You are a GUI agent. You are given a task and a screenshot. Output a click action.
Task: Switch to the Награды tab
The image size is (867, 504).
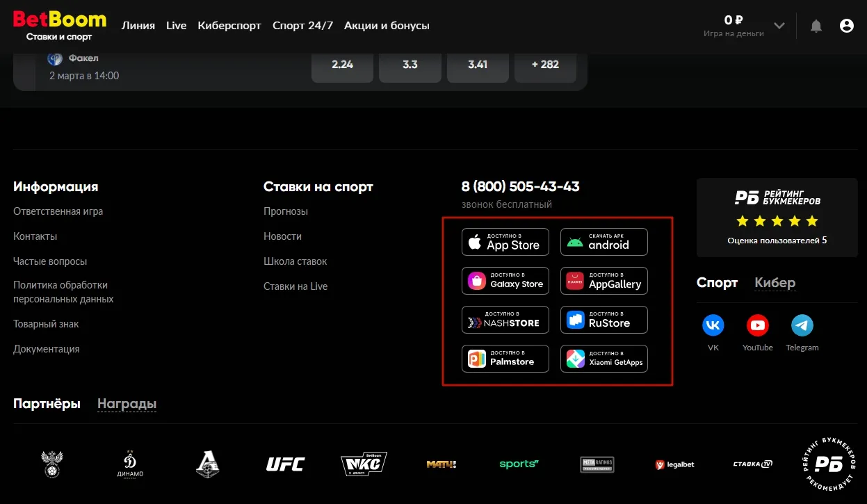click(x=127, y=403)
